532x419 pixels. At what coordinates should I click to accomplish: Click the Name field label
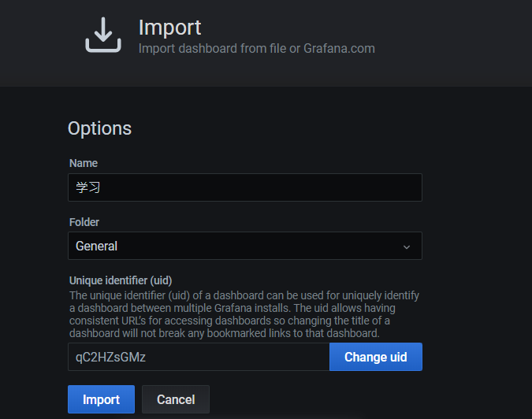click(x=84, y=163)
